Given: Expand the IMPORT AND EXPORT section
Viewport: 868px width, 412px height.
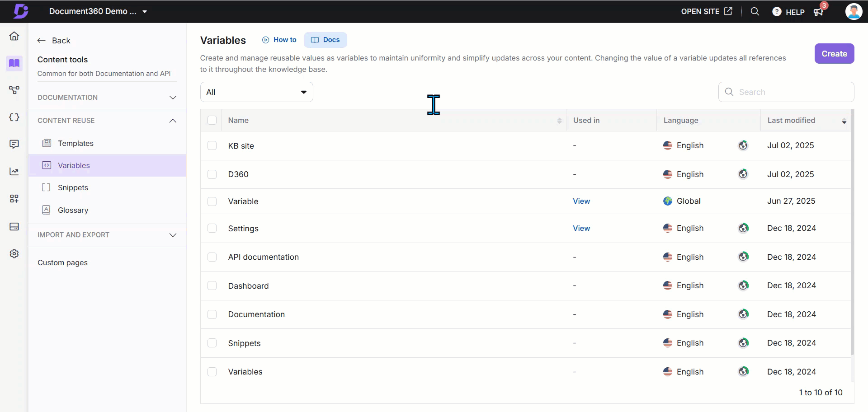Looking at the screenshot, I should point(107,235).
